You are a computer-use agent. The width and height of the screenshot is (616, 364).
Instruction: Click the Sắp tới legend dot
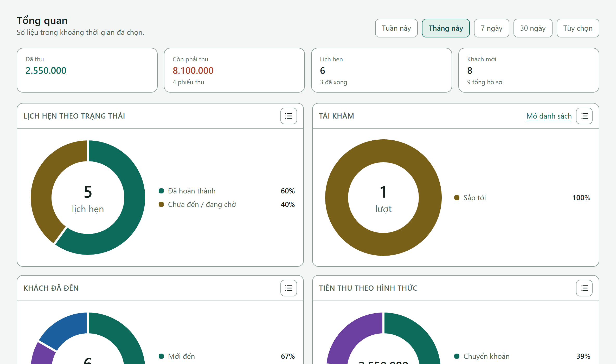[457, 198]
